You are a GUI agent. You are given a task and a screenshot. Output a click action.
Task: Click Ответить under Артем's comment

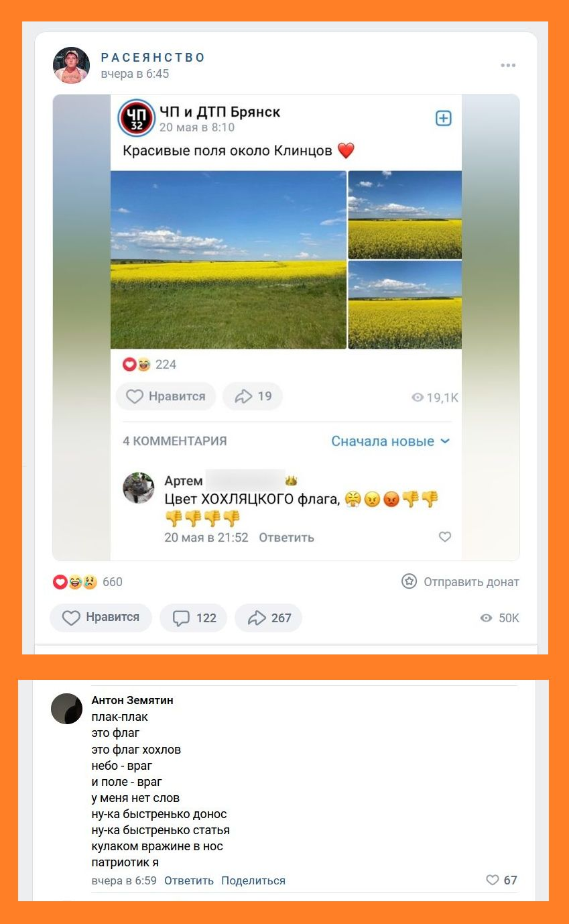[286, 537]
